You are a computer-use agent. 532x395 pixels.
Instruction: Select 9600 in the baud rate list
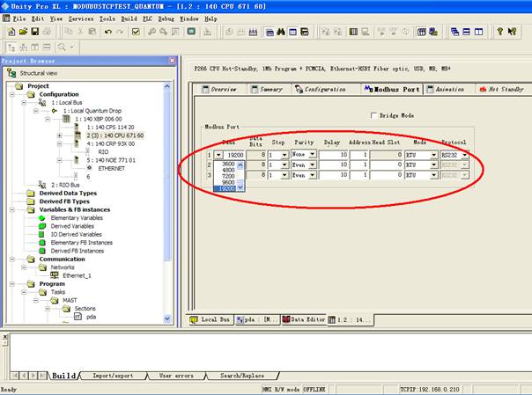click(x=228, y=182)
